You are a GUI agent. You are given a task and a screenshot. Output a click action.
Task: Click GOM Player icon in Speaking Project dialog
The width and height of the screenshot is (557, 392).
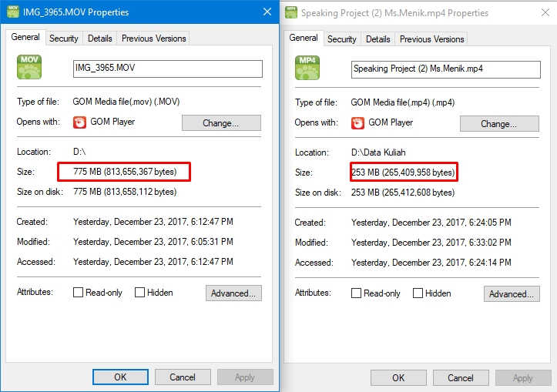[357, 123]
